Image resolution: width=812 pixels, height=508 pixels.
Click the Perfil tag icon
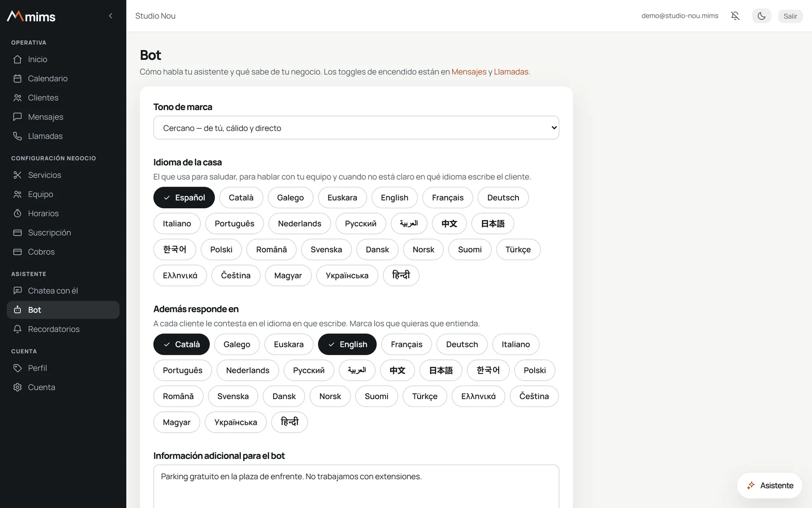coord(18,368)
